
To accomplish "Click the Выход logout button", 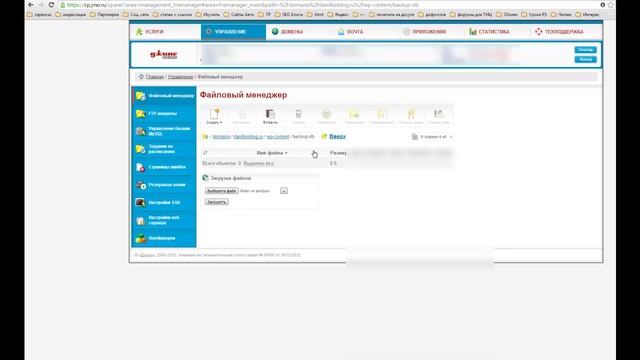I will [x=585, y=60].
